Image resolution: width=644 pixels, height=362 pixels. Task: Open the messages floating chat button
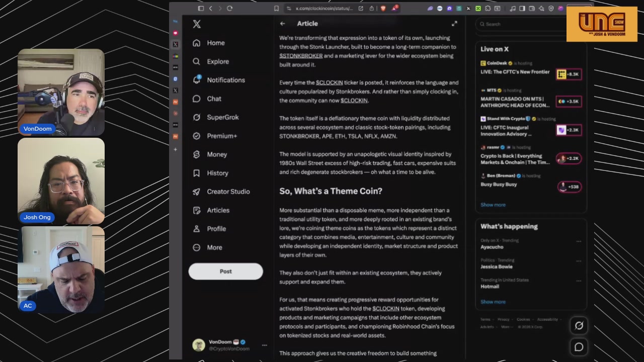point(579,347)
